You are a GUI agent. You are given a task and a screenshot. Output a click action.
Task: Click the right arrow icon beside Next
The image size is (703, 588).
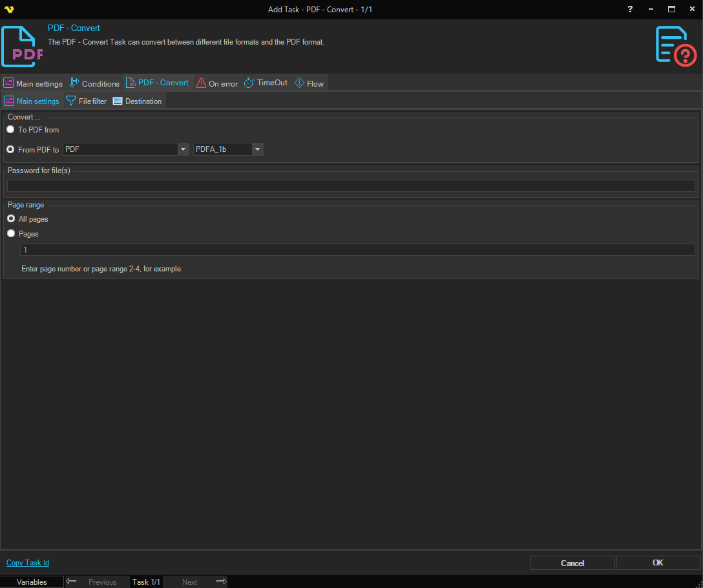[221, 582]
